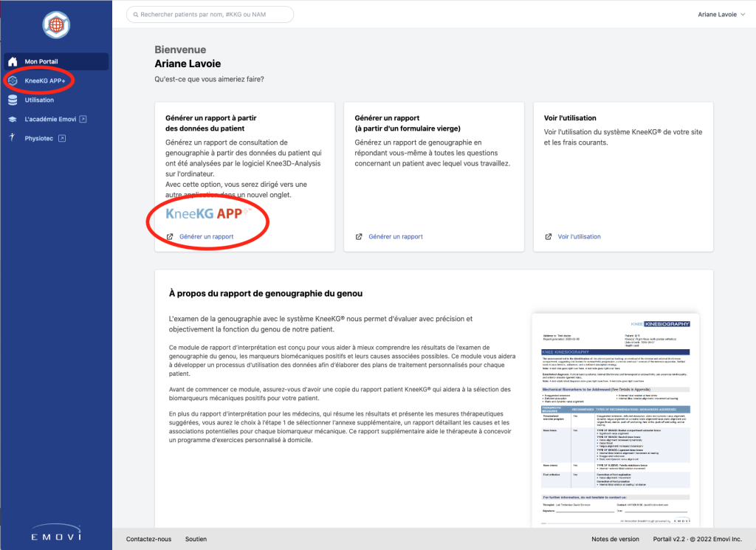Go to Mon Portail menu item
The image size is (756, 550).
pyautogui.click(x=56, y=62)
